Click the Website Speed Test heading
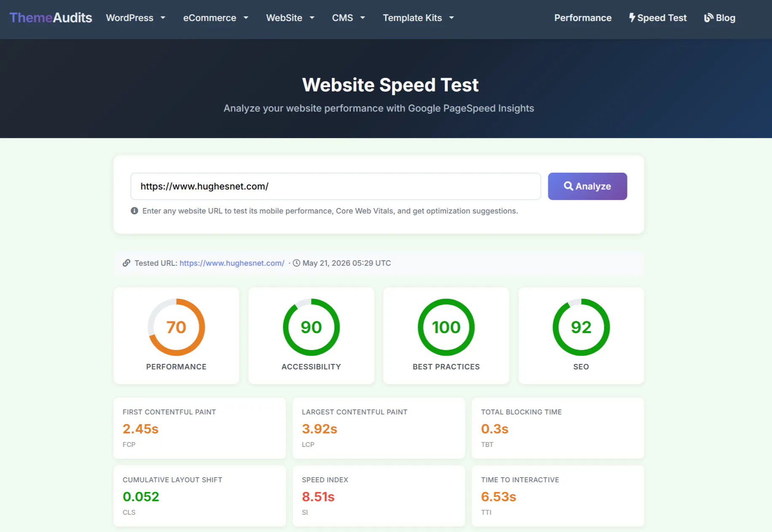 coord(390,85)
